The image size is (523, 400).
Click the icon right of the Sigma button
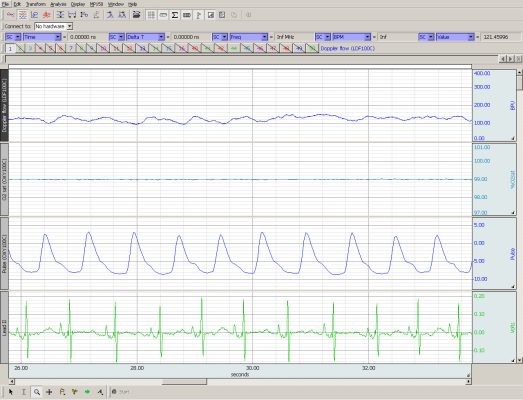coord(187,15)
